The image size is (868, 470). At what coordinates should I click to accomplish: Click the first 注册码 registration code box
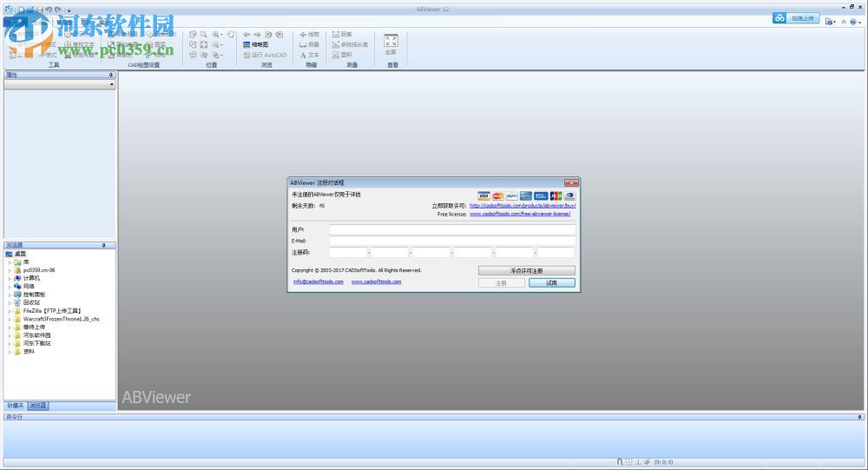(348, 252)
